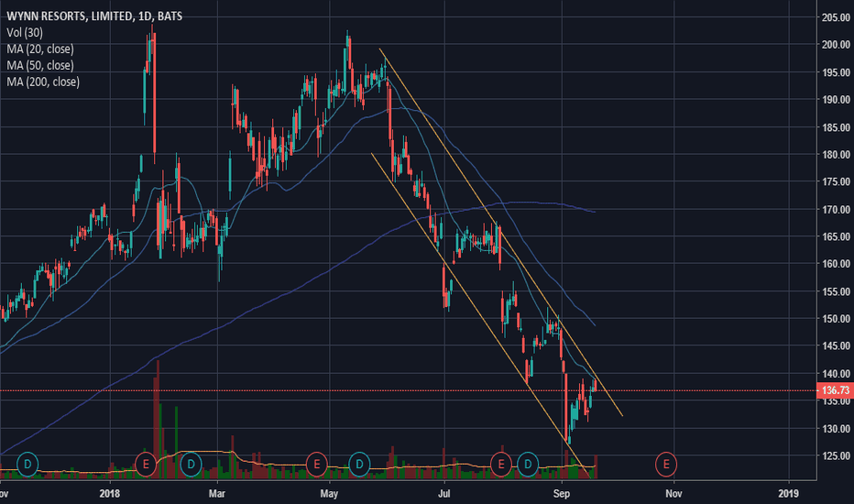Click the Nov label on the time axis
This screenshot has width=854, height=504.
click(673, 494)
